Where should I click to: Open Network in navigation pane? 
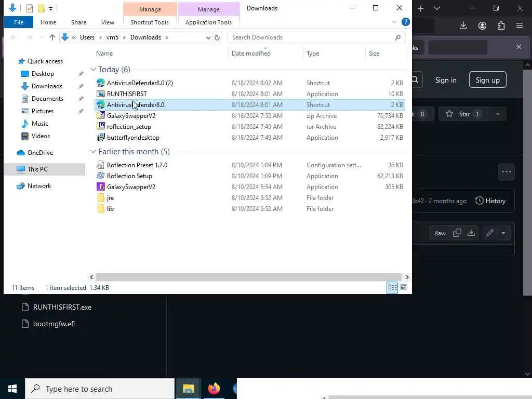[39, 186]
